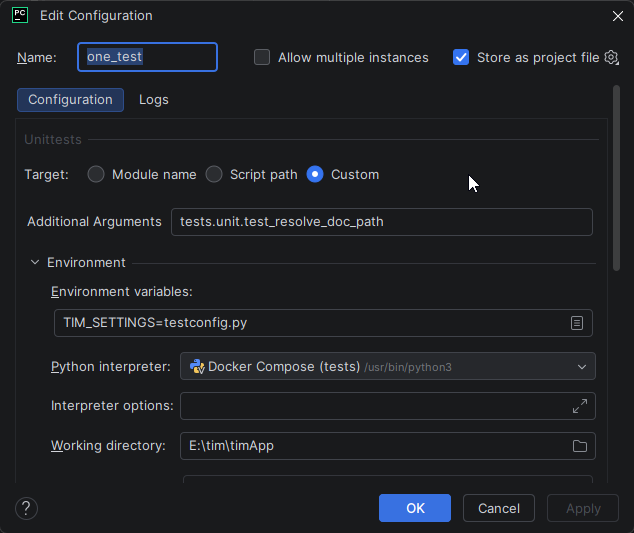Viewport: 634px width, 533px height.
Task: Open environment variables editor list icon
Action: 577,323
